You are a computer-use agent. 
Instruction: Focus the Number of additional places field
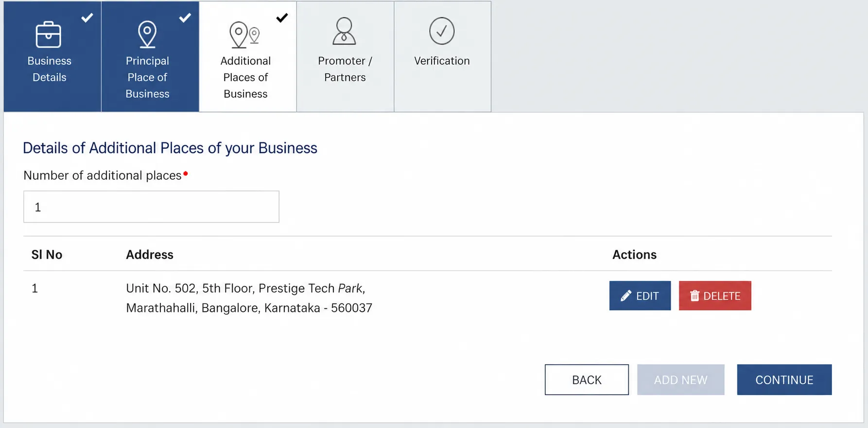[151, 207]
